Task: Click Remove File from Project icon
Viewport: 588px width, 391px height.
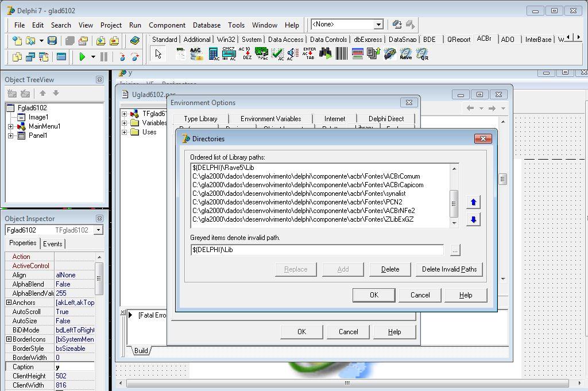Action: [114, 41]
